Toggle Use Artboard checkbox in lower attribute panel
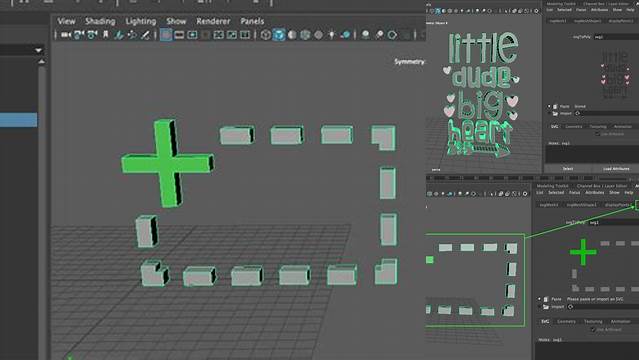 click(x=593, y=329)
